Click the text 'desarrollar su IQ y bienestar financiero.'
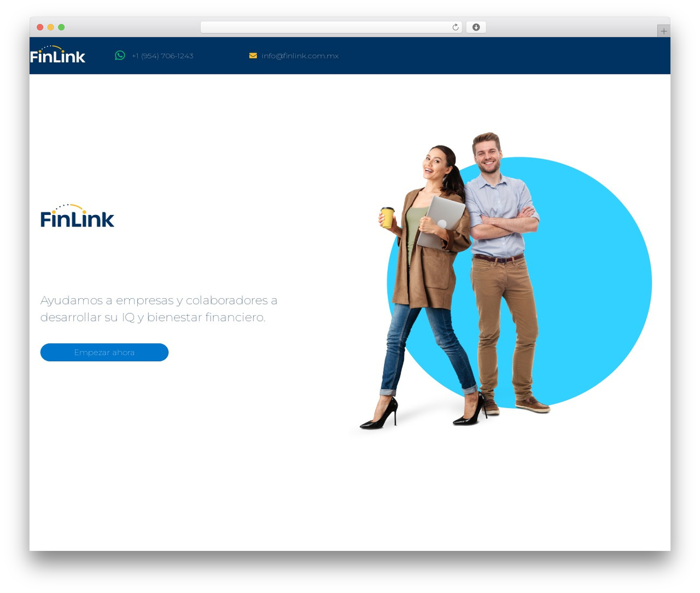Screen dimensions: 700x593 pos(153,317)
